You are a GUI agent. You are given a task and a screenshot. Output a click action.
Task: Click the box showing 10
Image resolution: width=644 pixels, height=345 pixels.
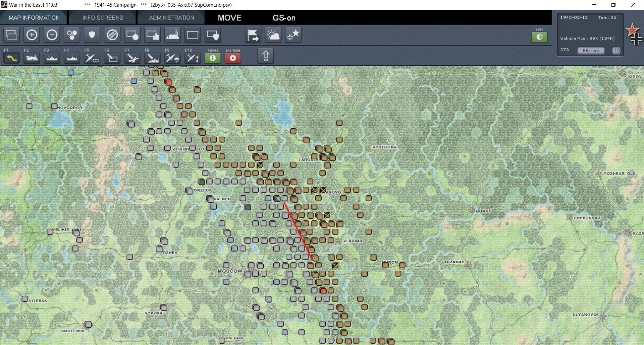pyautogui.click(x=616, y=50)
